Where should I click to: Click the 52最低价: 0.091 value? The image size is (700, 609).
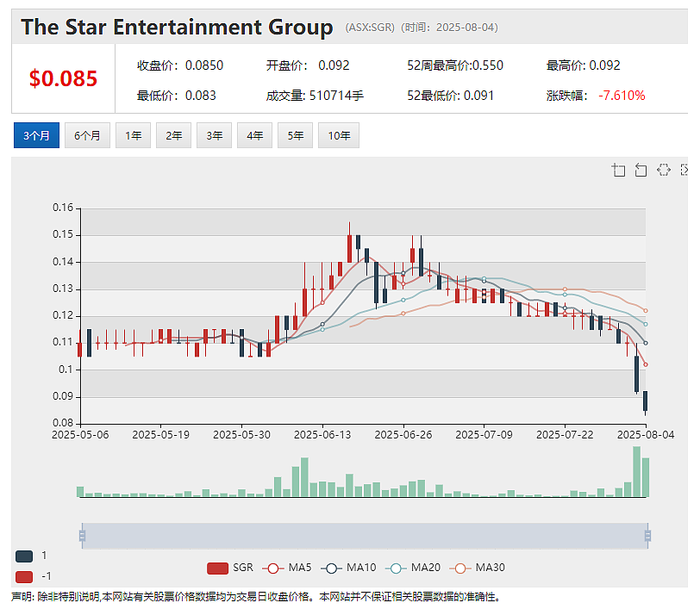click(451, 96)
